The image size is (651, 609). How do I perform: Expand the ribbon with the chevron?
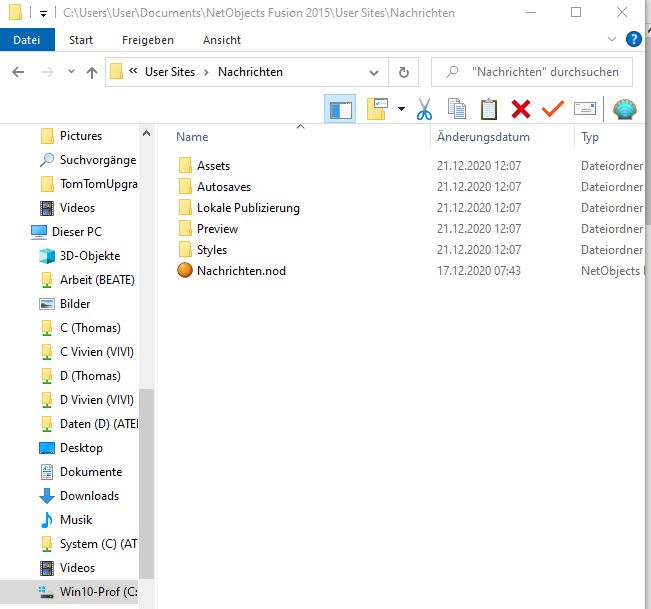tap(612, 40)
